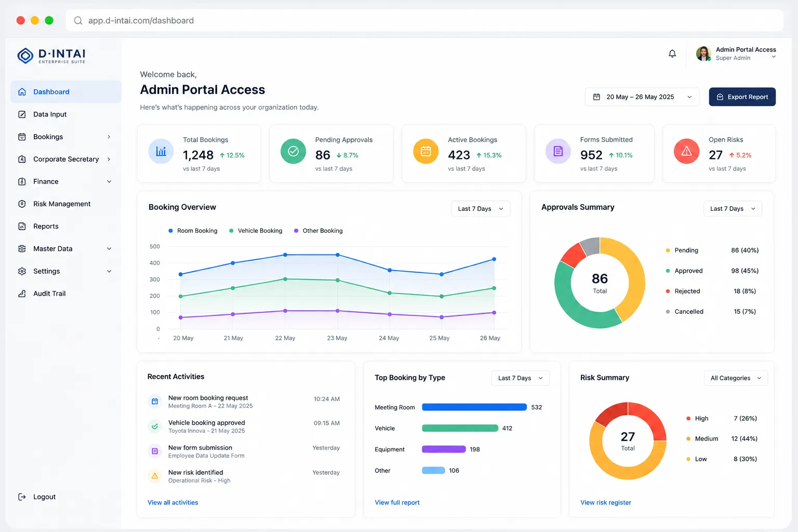The height and width of the screenshot is (532, 798).
Task: Click the Settings gear icon
Action: (x=22, y=271)
